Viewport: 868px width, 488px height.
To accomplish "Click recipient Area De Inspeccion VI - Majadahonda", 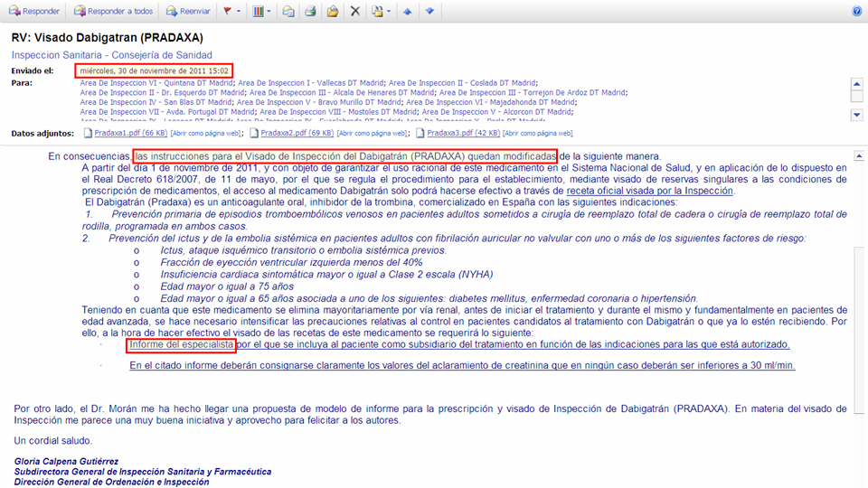I will pos(490,102).
